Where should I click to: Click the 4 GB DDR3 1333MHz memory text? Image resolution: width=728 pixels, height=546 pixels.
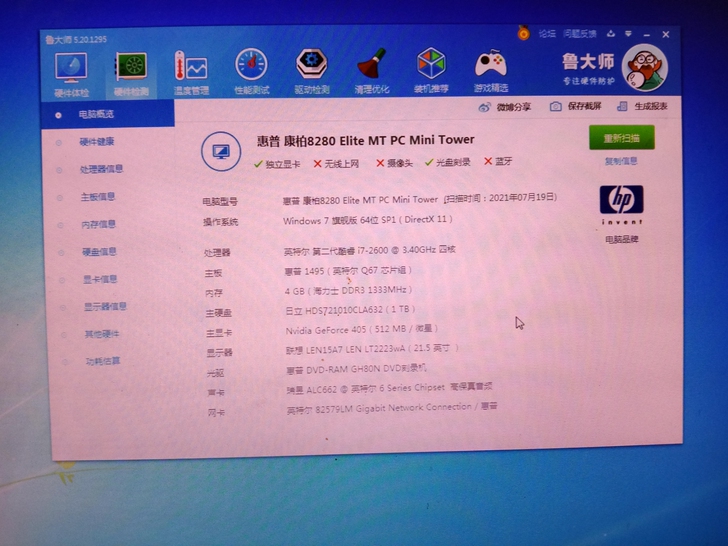[349, 291]
